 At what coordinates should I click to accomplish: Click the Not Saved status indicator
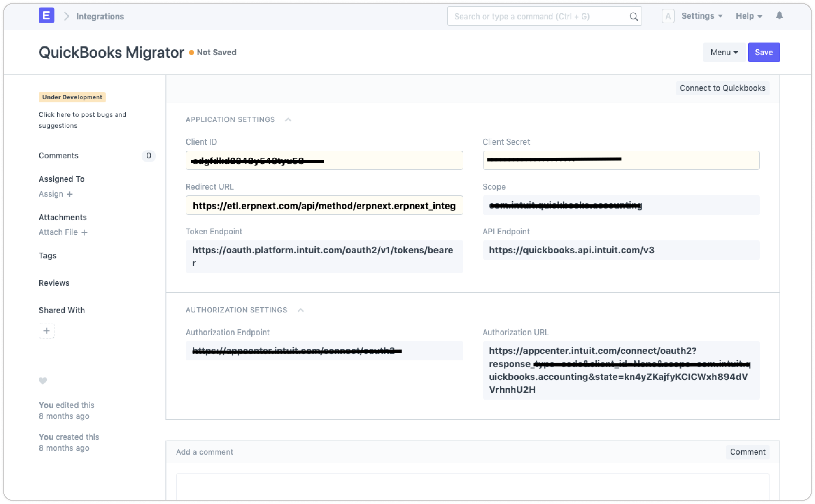click(x=213, y=52)
